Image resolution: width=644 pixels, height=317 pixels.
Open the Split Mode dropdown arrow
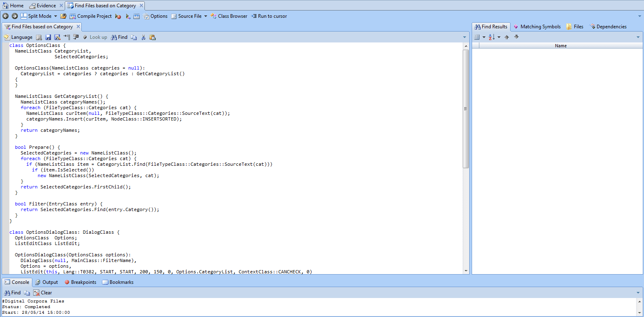56,16
